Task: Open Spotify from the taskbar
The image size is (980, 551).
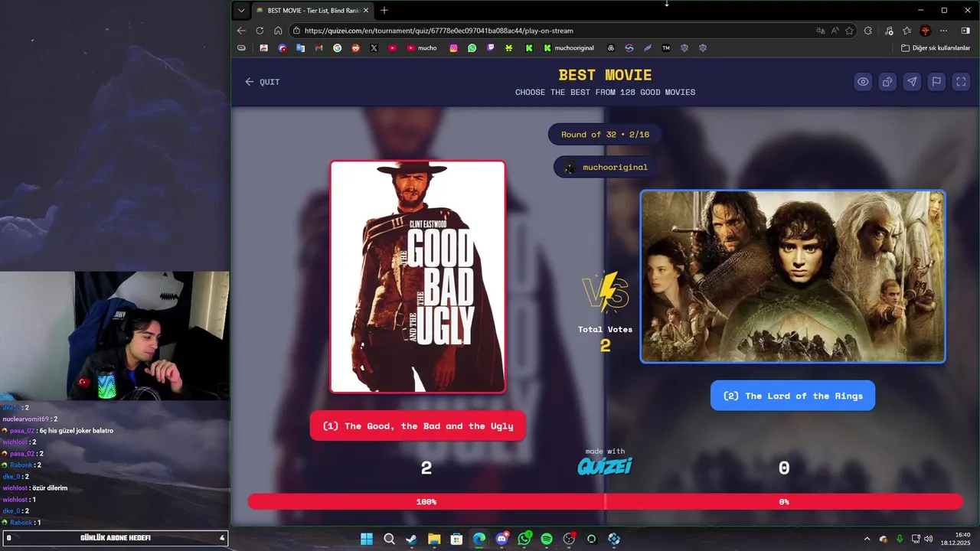Action: (x=547, y=539)
